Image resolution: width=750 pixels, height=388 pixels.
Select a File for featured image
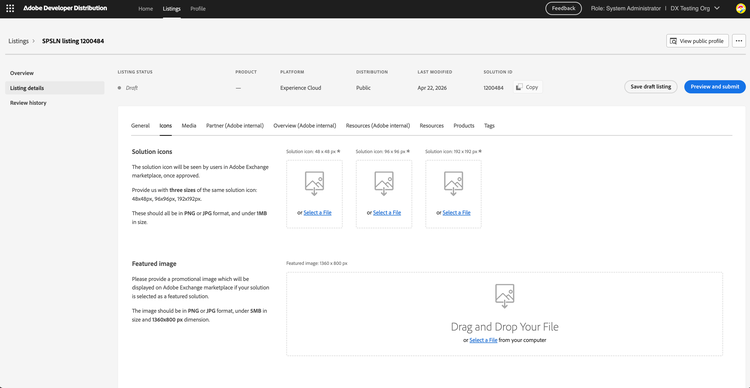[x=483, y=340]
